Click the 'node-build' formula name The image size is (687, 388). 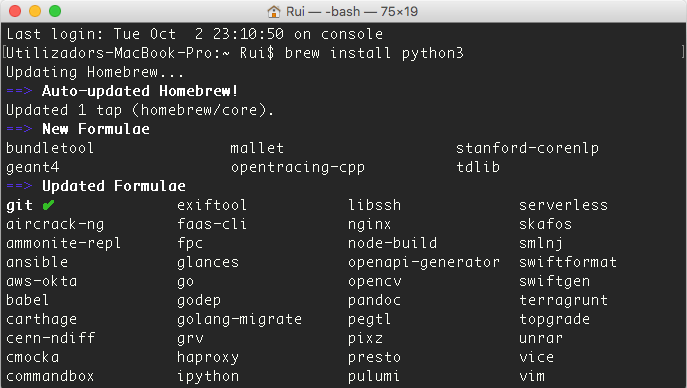pos(393,243)
